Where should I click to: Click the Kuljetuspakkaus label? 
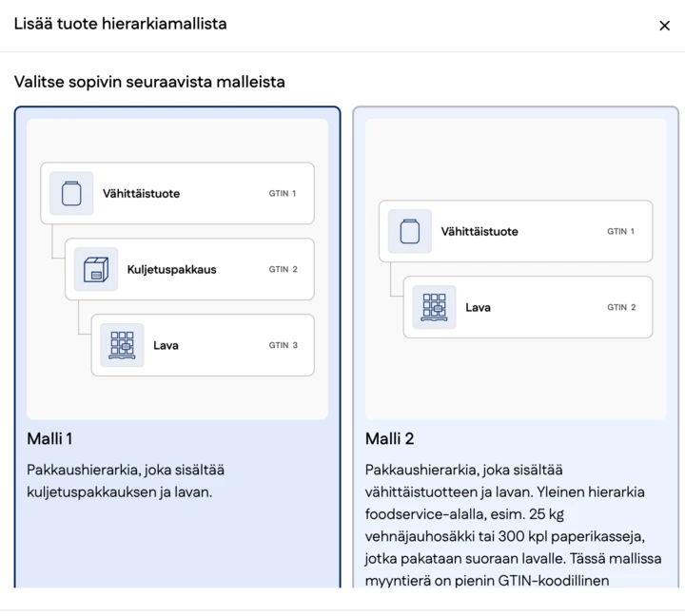(x=171, y=269)
